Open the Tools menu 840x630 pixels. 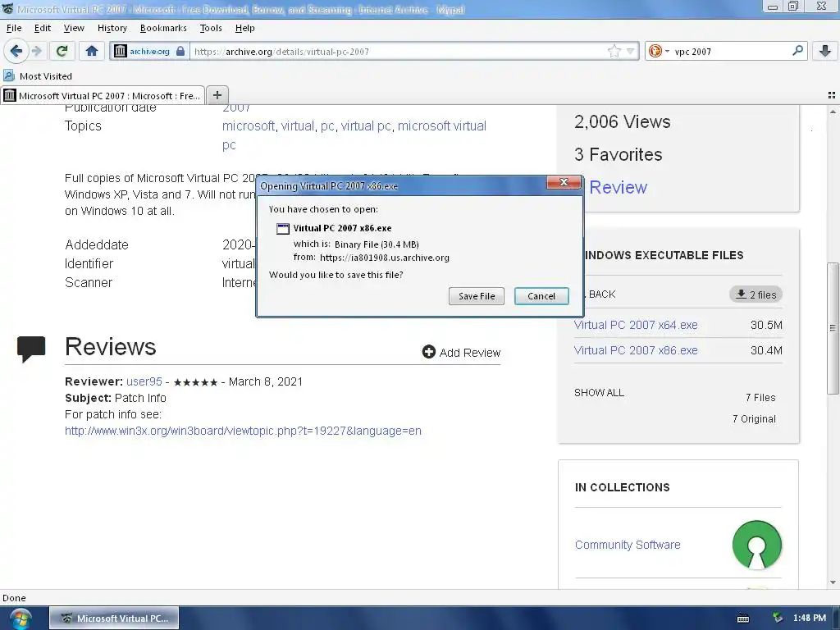211,28
